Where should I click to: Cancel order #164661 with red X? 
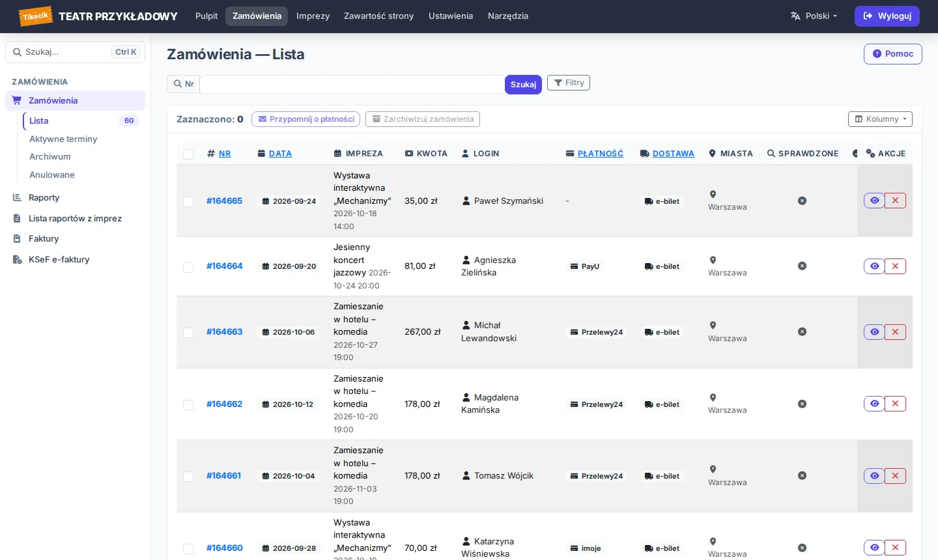pos(895,476)
